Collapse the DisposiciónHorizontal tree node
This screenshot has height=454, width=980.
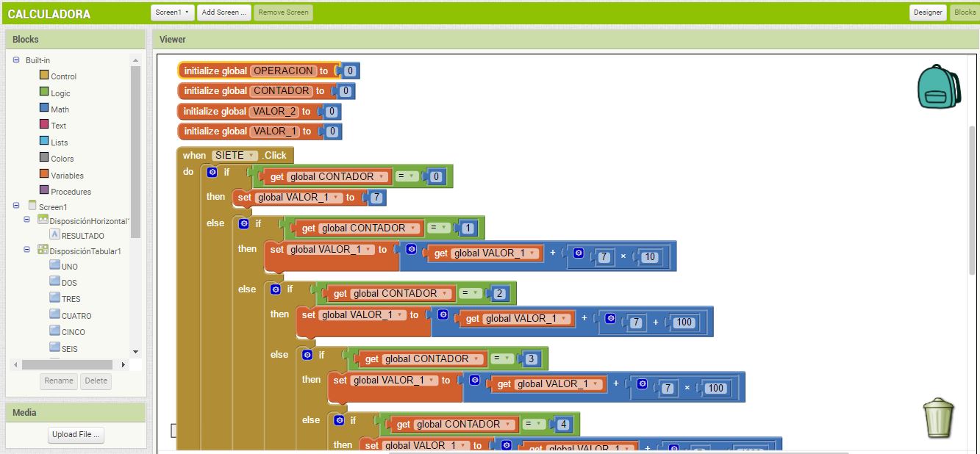[27, 220]
